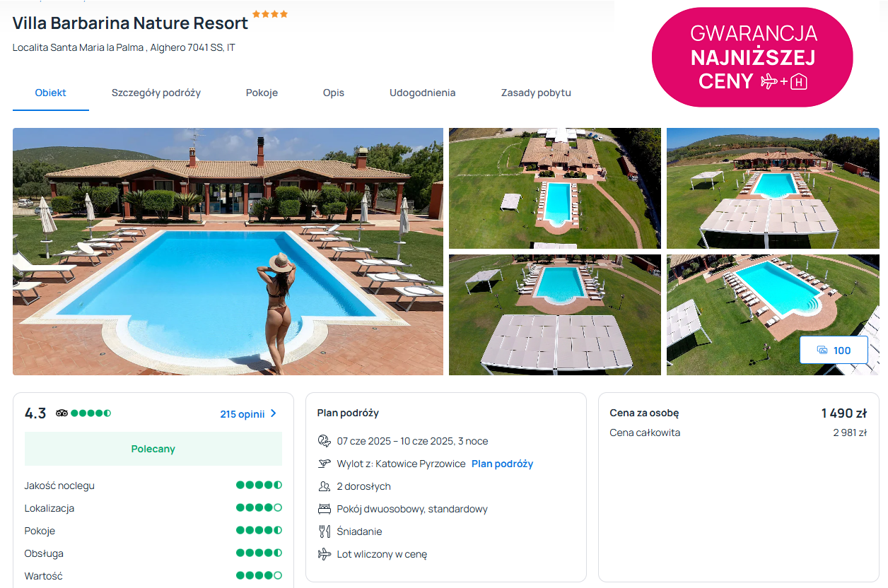The height and width of the screenshot is (588, 888).
Task: Click the departing plane icon near Katowice
Action: (325, 464)
